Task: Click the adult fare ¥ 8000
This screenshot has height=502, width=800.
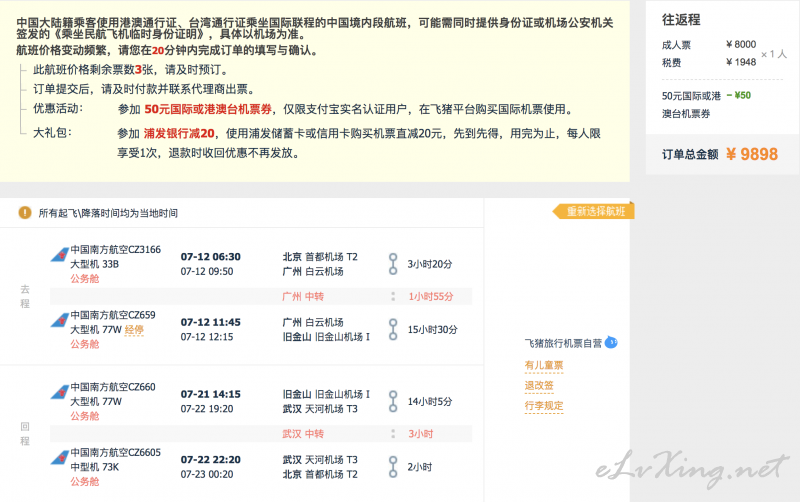Action: tap(741, 44)
